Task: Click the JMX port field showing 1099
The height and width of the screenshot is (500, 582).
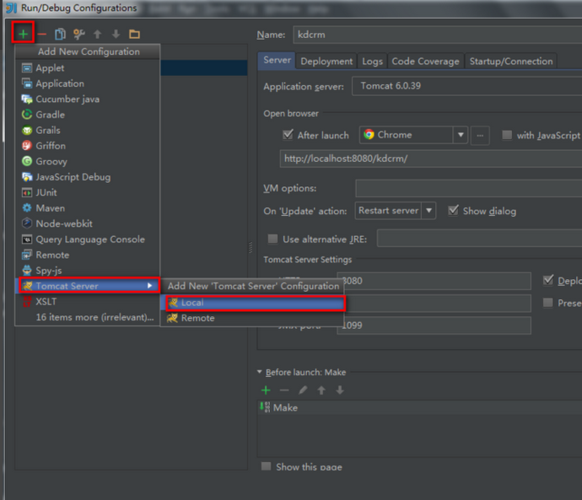Action: tap(434, 326)
